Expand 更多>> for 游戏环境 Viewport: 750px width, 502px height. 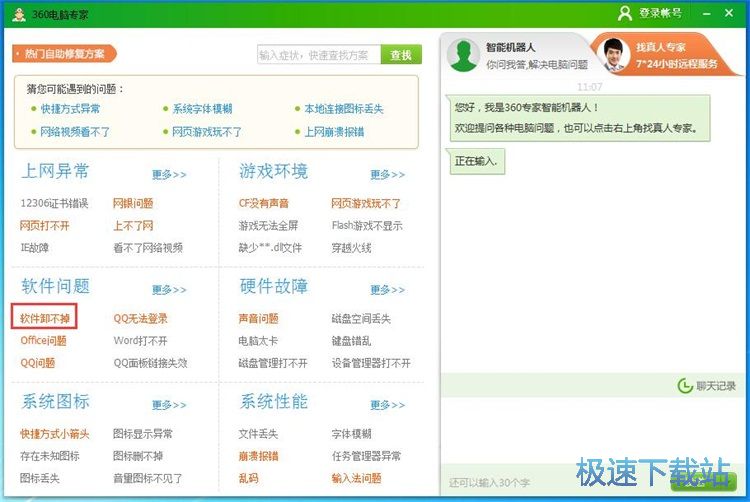click(x=388, y=175)
